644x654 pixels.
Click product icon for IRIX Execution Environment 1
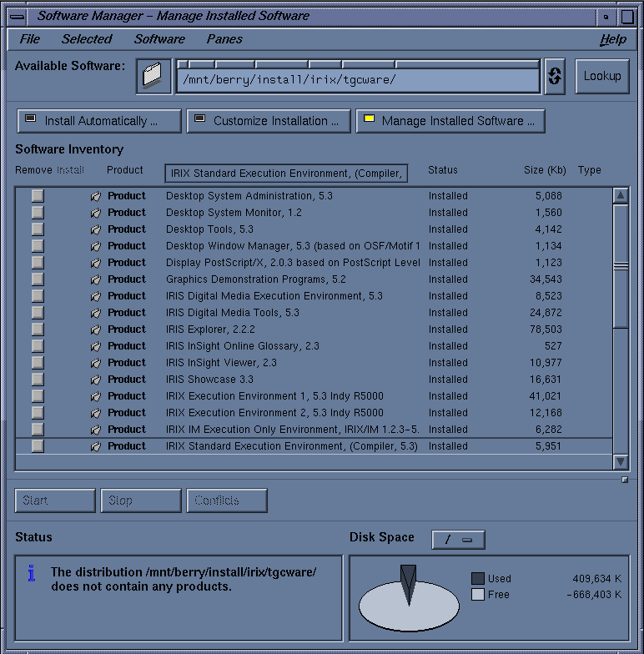96,396
